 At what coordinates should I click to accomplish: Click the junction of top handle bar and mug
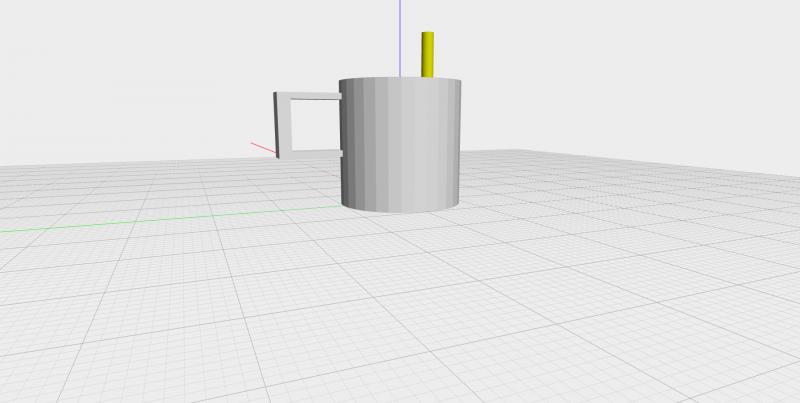tap(339, 96)
